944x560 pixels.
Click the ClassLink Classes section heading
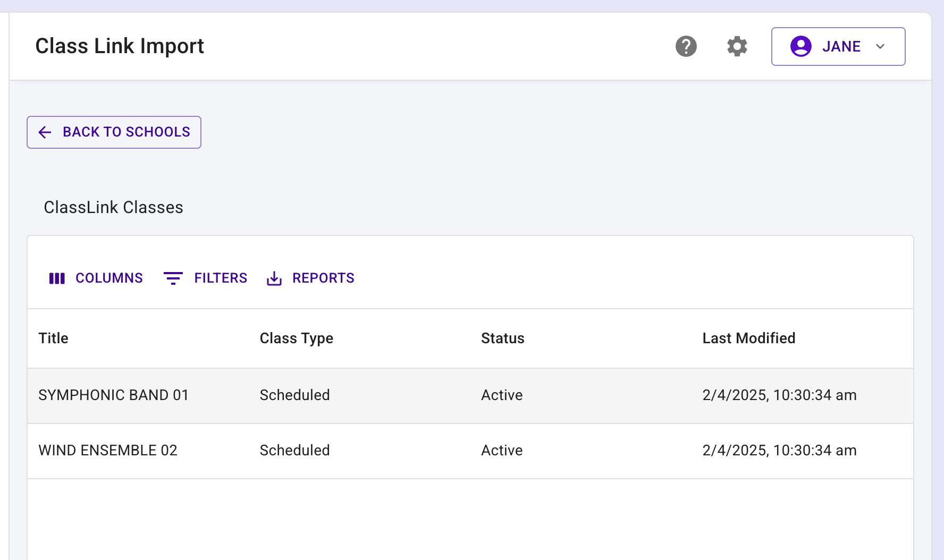113,207
